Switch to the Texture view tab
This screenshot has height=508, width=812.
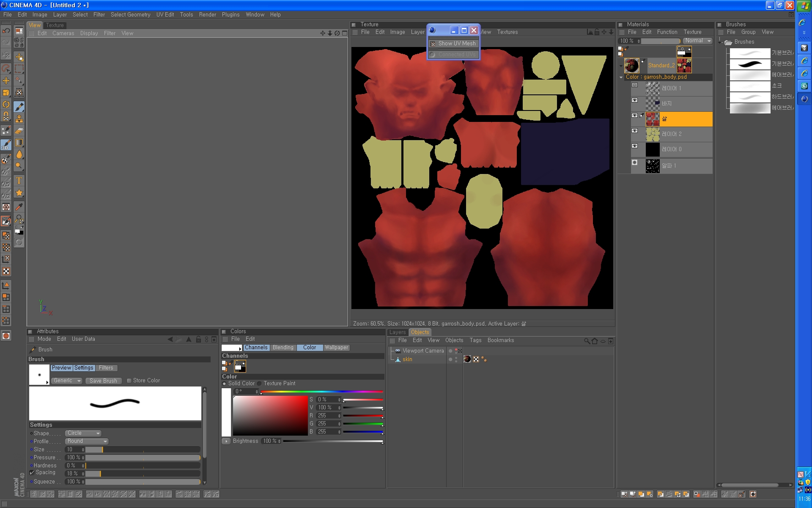coord(55,25)
